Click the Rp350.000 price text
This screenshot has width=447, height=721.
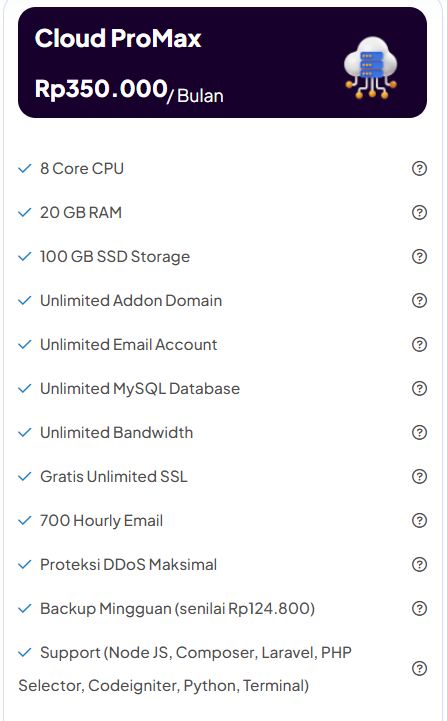pos(101,88)
